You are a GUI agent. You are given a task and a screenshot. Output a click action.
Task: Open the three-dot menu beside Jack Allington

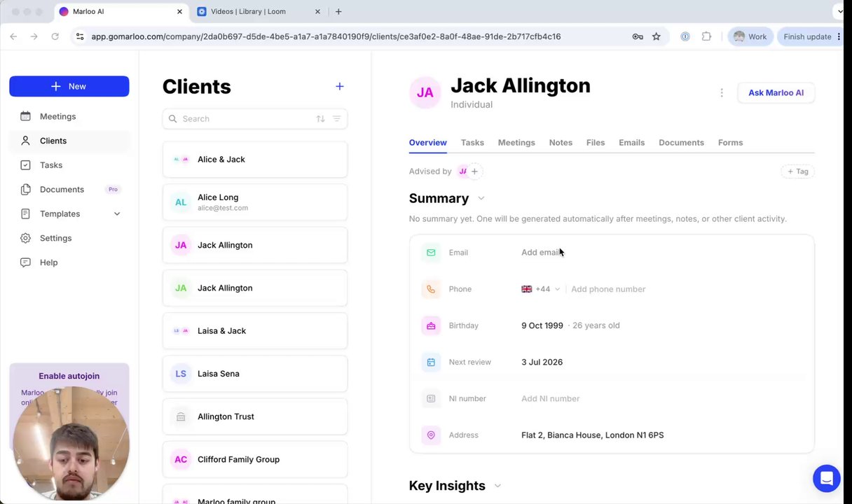click(x=722, y=92)
